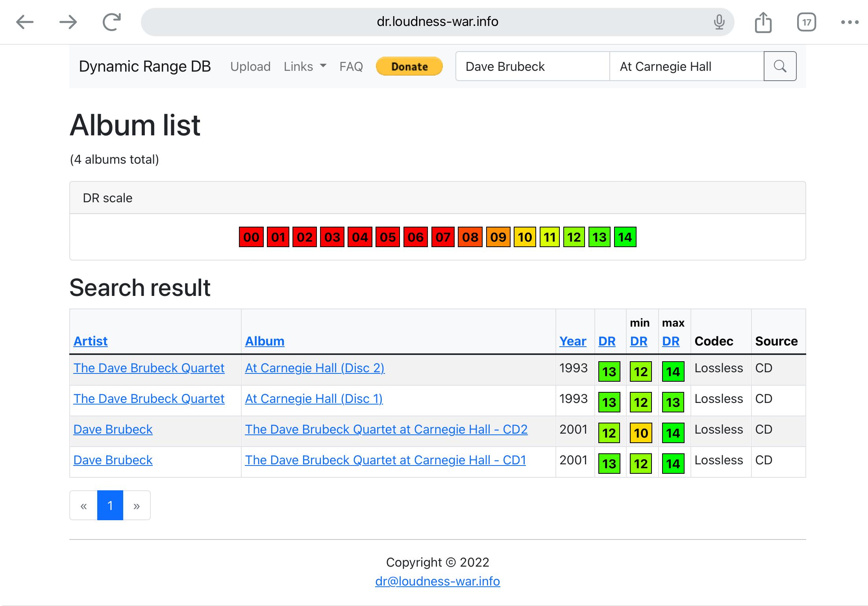This screenshot has width=868, height=606.
Task: Go forward with the browser forward arrow
Action: coord(68,22)
